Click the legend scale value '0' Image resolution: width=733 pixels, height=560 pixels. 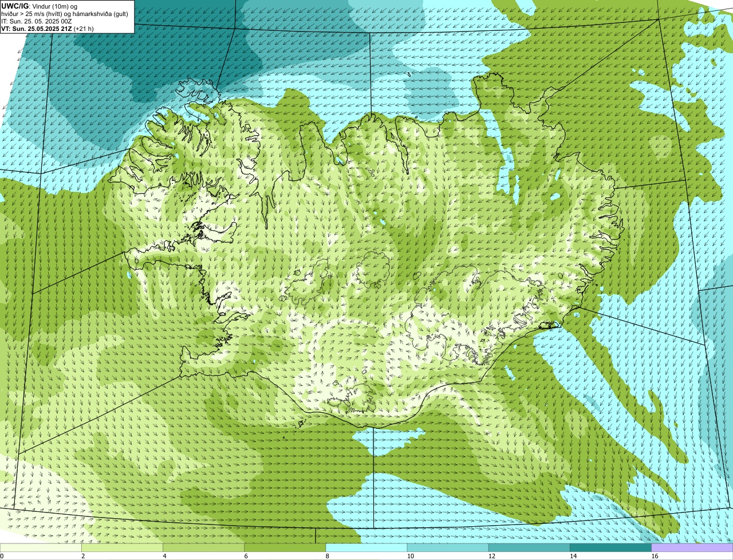[2, 556]
